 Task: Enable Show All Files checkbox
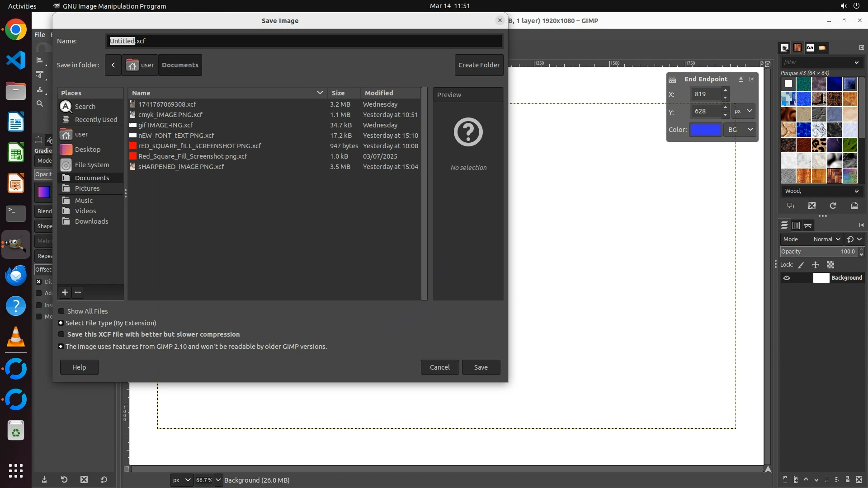coord(61,311)
